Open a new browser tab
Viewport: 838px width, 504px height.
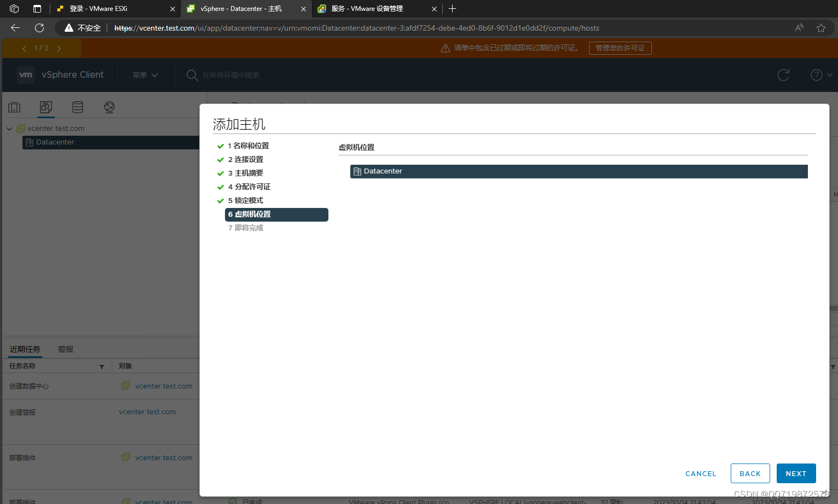453,9
